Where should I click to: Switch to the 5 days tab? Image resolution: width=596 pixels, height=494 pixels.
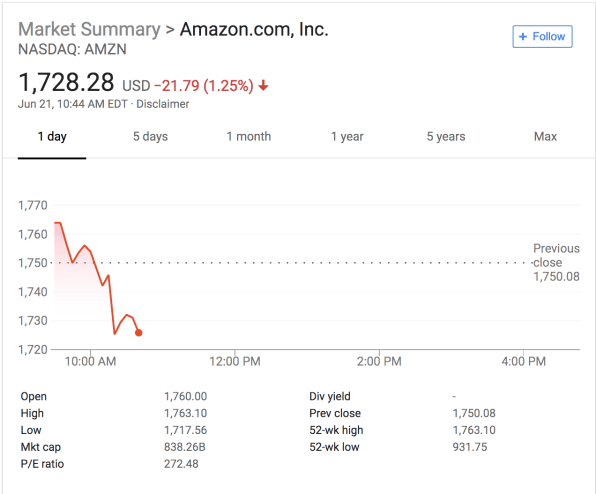click(x=150, y=136)
